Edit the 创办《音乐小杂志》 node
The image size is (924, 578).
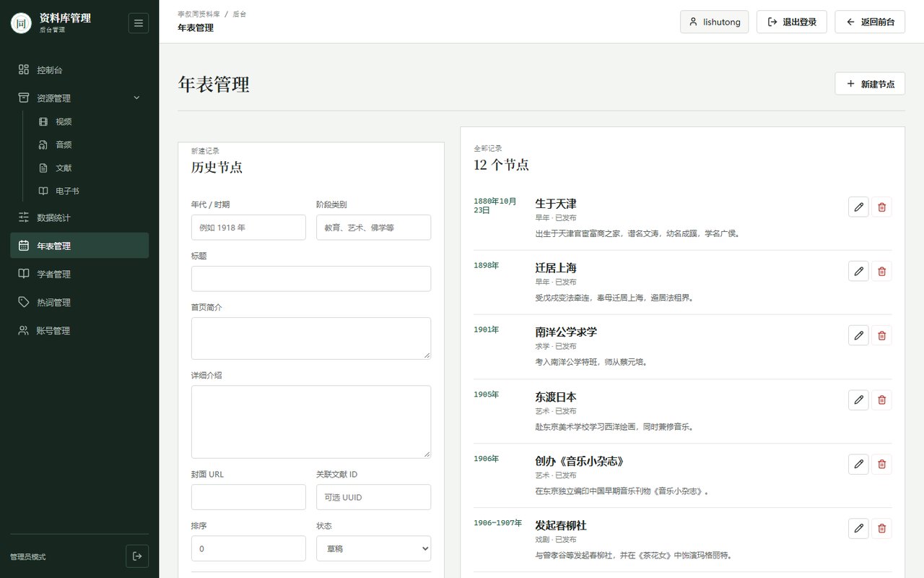click(x=858, y=465)
